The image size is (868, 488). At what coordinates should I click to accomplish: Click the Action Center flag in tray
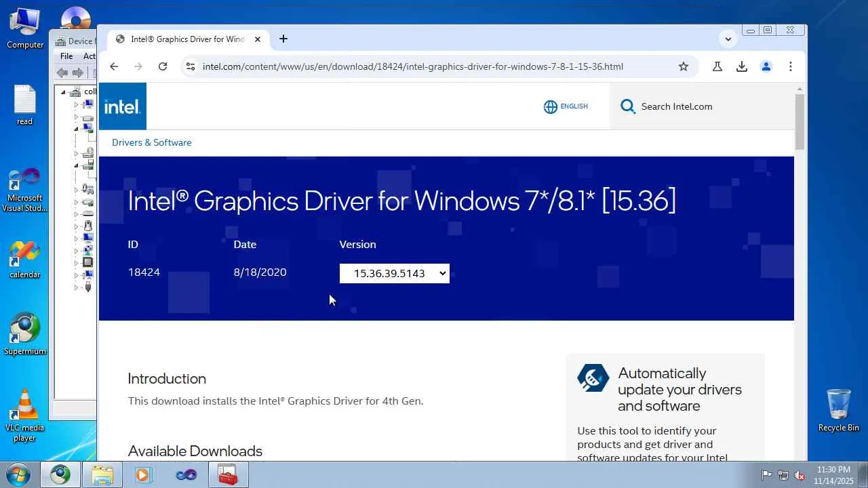point(767,475)
